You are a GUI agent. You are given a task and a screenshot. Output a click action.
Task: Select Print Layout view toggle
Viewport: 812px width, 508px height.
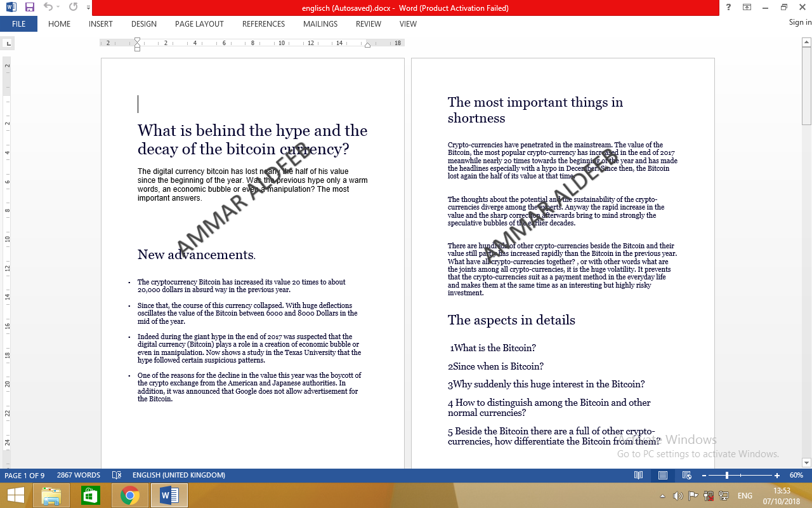663,475
